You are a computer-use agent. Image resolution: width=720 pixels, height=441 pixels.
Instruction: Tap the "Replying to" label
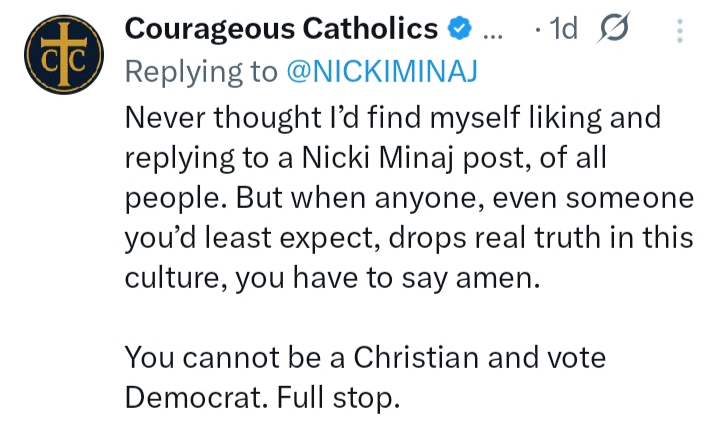pos(201,73)
